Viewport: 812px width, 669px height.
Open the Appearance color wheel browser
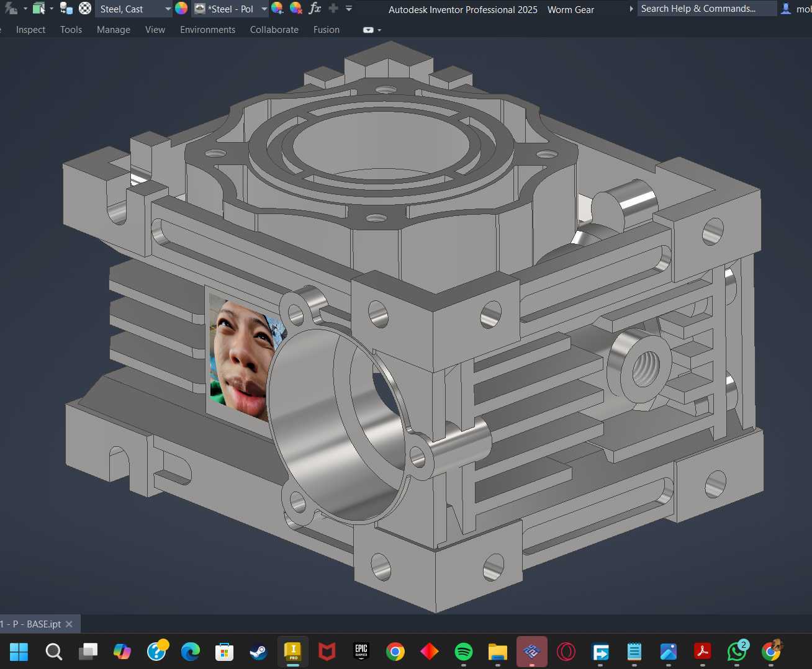tap(181, 9)
